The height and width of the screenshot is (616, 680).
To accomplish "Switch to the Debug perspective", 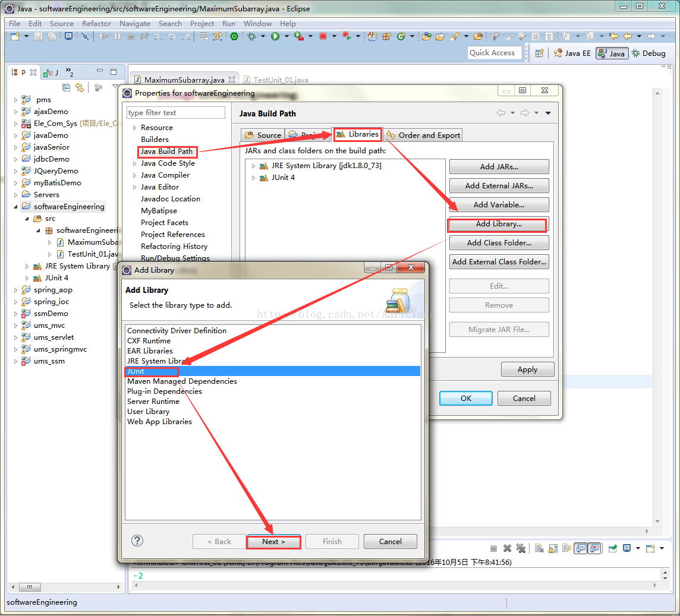I will [x=648, y=53].
